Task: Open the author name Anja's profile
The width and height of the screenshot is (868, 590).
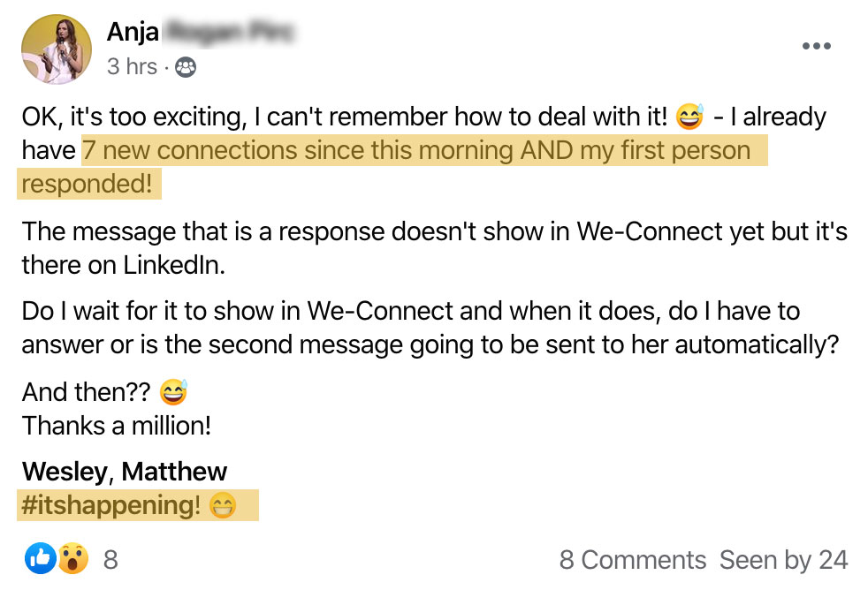Action: pos(133,33)
